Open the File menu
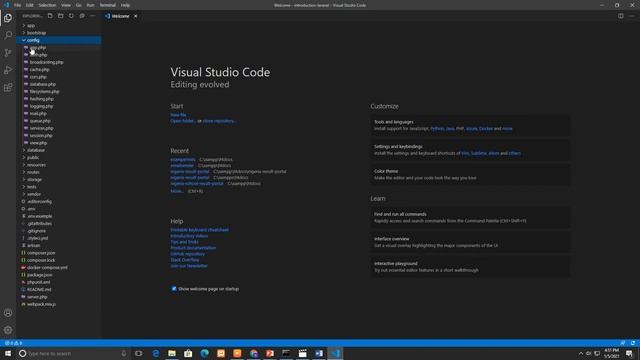This screenshot has width=640, height=360. coord(18,5)
